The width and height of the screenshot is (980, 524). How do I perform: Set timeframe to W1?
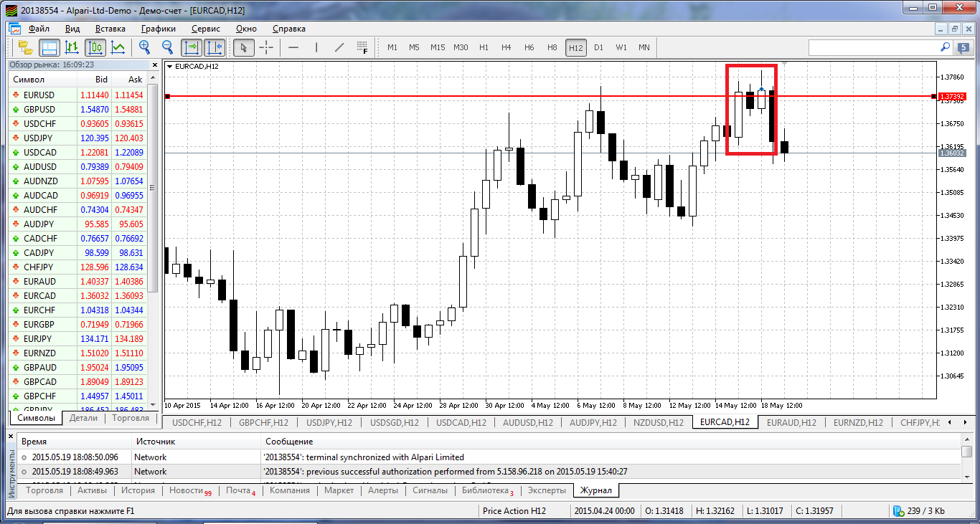tap(621, 47)
